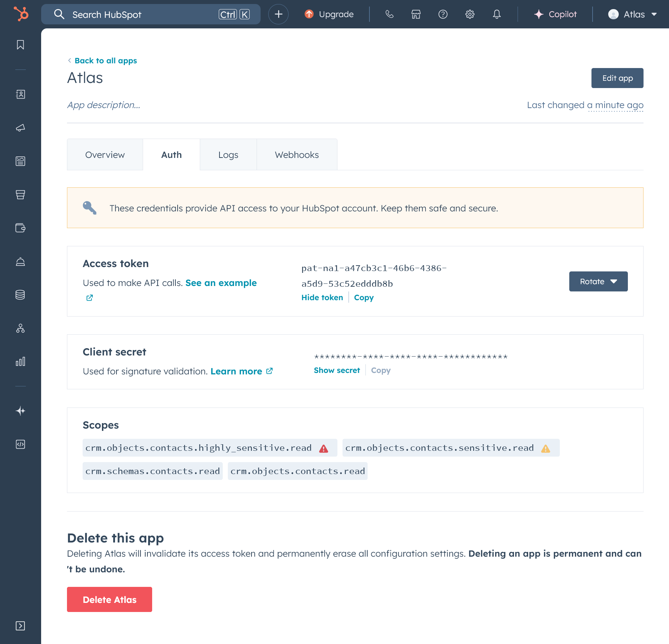Click the Upgrade link
Image resolution: width=669 pixels, height=644 pixels.
329,14
